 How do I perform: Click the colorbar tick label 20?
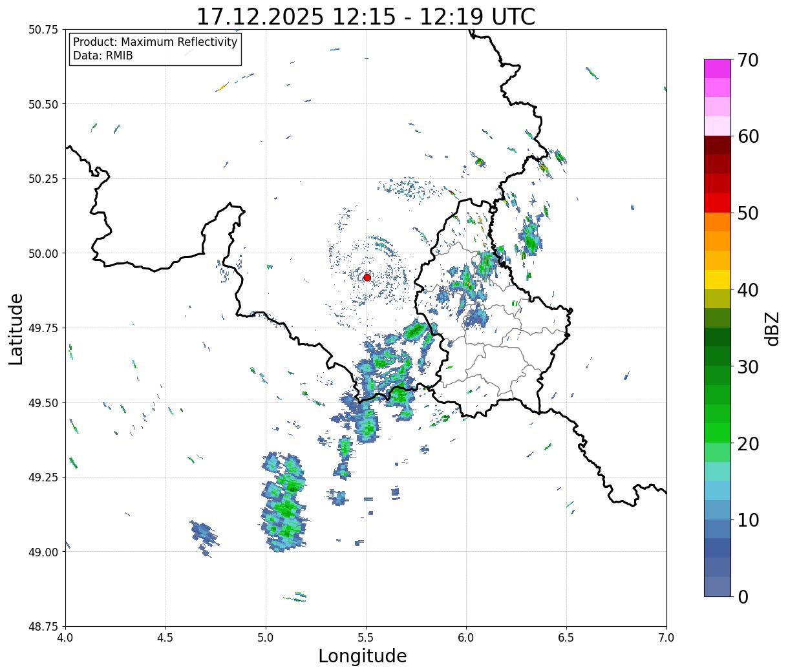pyautogui.click(x=748, y=443)
